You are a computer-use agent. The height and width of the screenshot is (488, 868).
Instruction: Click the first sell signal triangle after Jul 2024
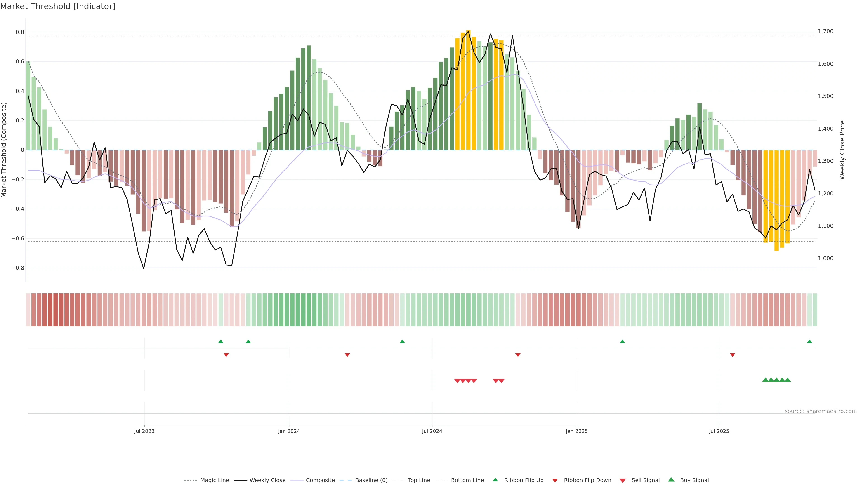tap(457, 381)
